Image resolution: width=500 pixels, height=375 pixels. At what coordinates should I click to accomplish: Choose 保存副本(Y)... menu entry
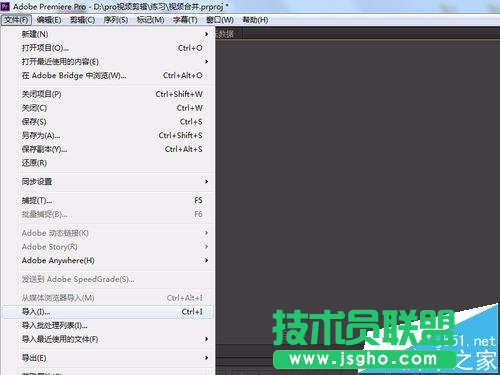click(x=107, y=149)
